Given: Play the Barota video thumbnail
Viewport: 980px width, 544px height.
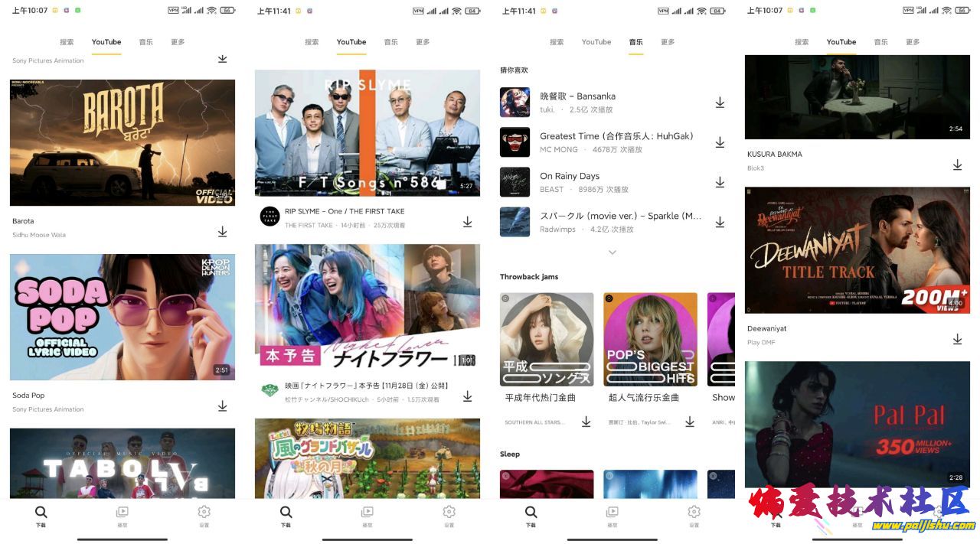Looking at the screenshot, I should [x=122, y=142].
